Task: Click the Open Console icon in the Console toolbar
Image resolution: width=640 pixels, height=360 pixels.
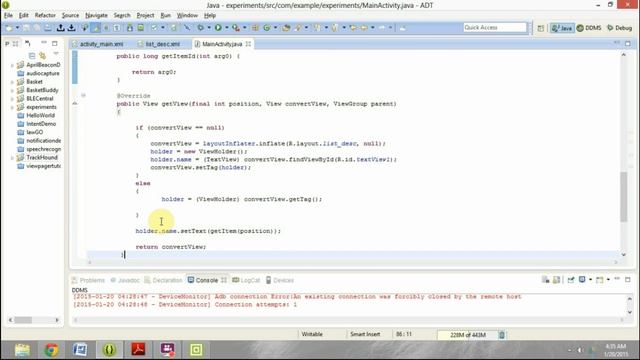Action: tap(599, 280)
